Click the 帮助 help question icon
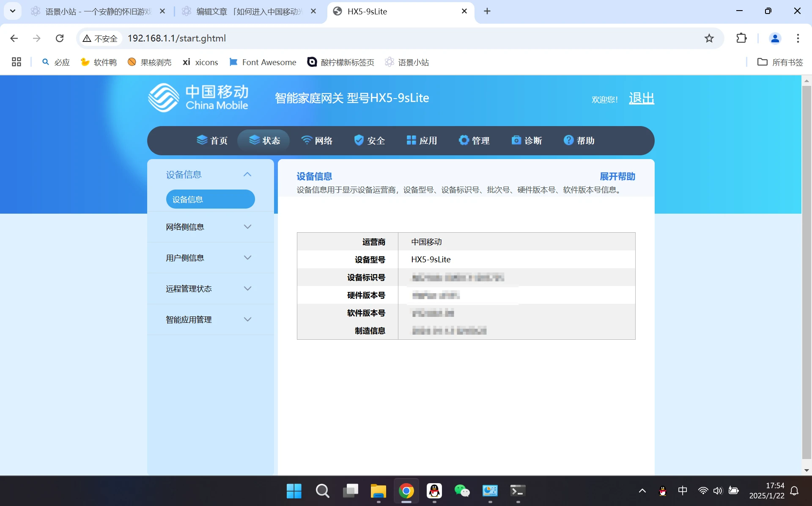Screen dimensions: 812x506 click(x=568, y=140)
